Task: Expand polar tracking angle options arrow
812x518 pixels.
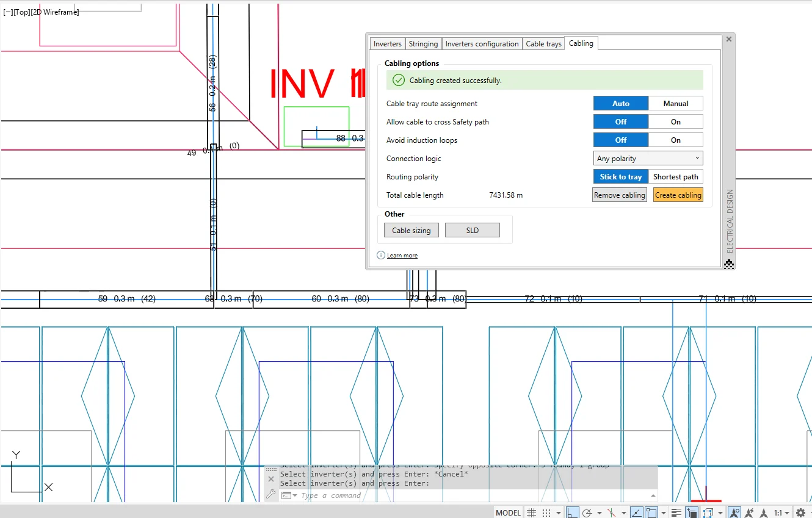Action: point(600,513)
